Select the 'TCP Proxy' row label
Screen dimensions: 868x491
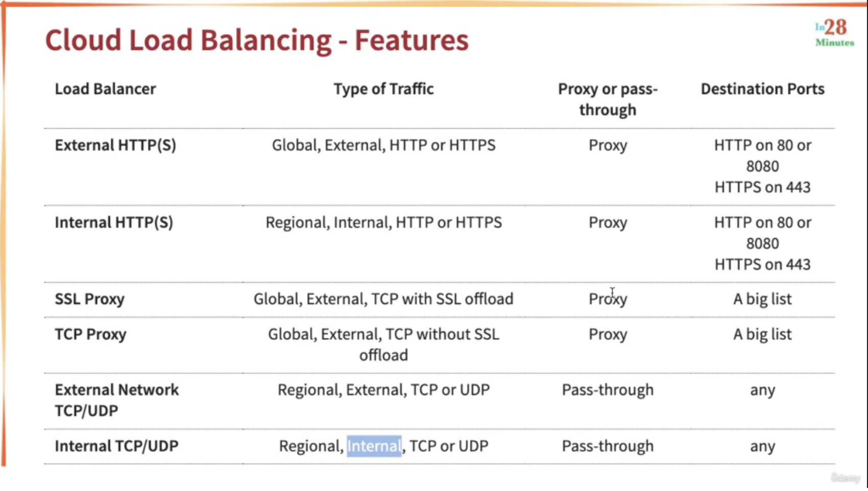pos(90,334)
